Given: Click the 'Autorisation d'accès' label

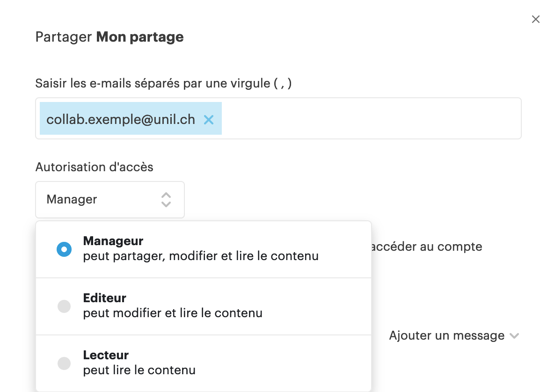Looking at the screenshot, I should click(x=94, y=167).
